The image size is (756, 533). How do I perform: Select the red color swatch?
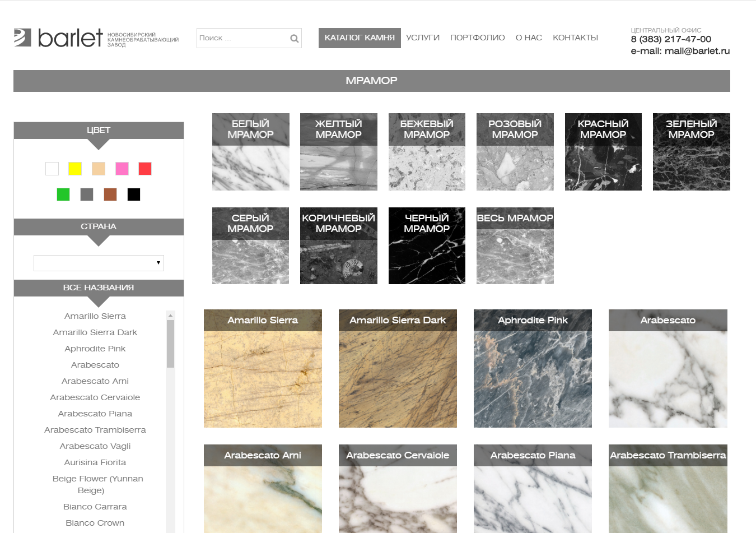click(145, 169)
